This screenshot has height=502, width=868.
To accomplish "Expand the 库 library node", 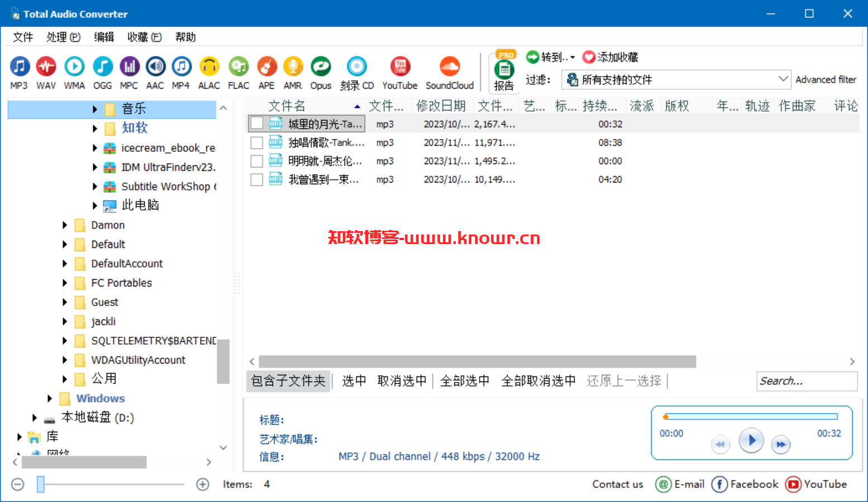I will (20, 437).
